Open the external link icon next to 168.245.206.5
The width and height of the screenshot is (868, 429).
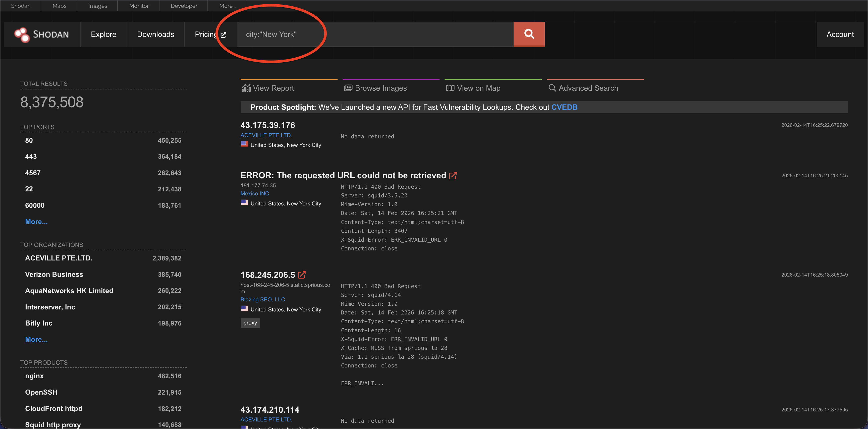pos(302,275)
